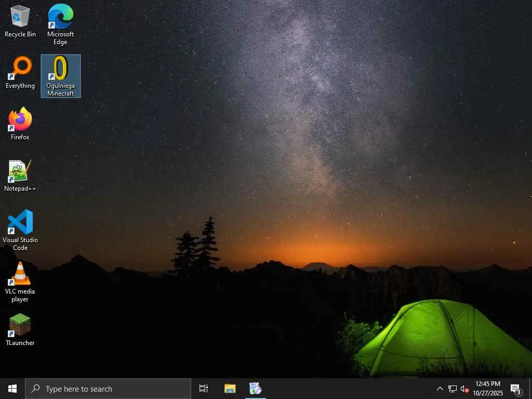Switch to the running installer app in taskbar
Image resolution: width=532 pixels, height=399 pixels.
256,389
